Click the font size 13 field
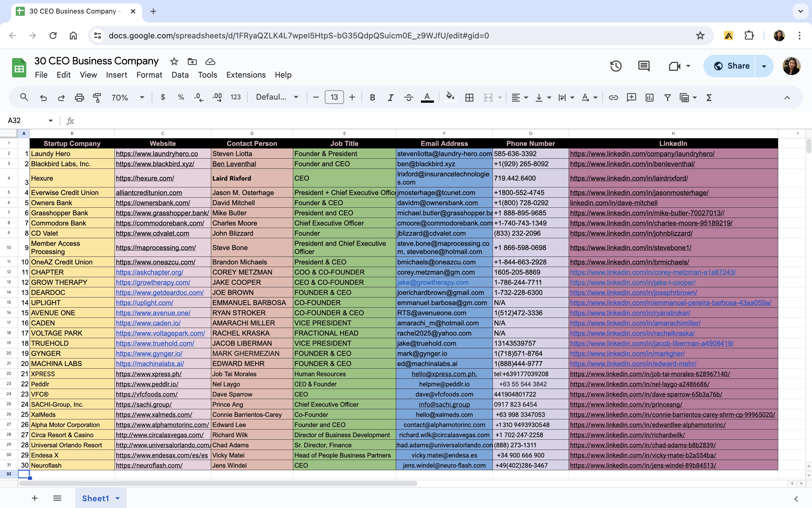Screen dimensions: 812x508 click(x=334, y=97)
